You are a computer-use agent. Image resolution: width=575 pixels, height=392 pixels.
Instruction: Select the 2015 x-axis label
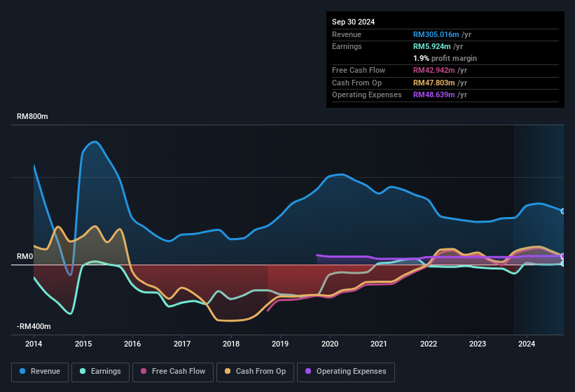click(x=83, y=344)
